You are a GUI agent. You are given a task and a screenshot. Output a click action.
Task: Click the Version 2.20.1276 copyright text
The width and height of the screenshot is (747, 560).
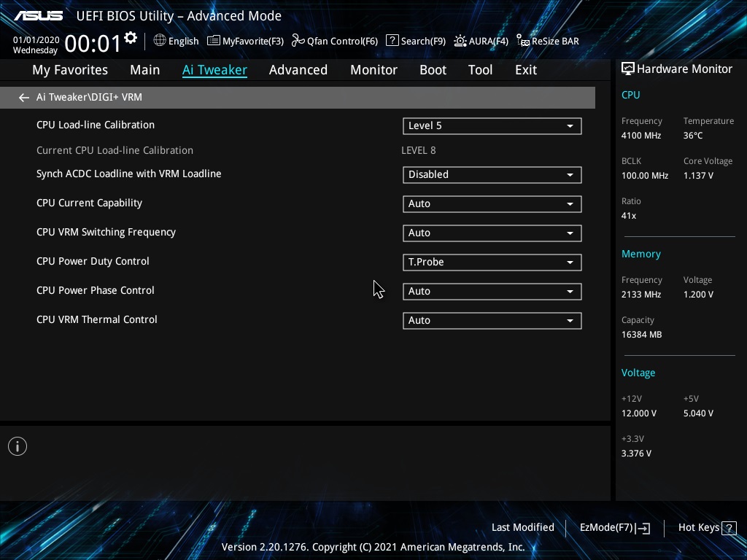(373, 547)
